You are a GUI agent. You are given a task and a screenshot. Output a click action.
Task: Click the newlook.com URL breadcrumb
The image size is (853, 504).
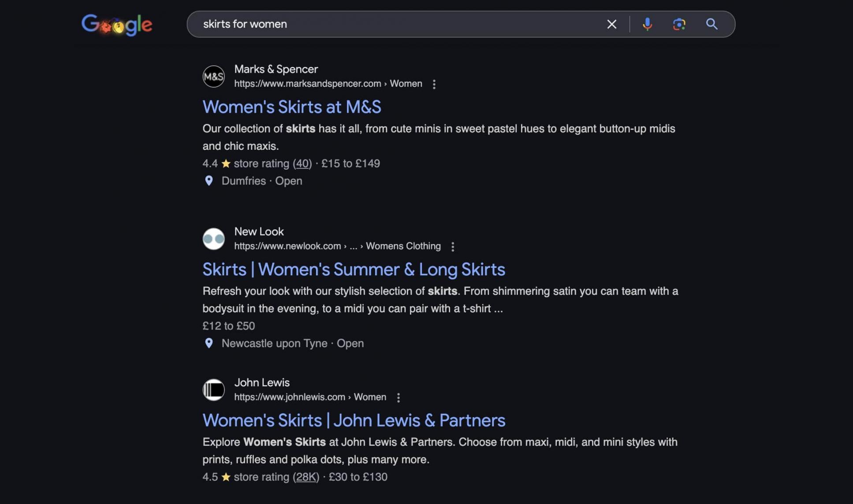pos(337,246)
